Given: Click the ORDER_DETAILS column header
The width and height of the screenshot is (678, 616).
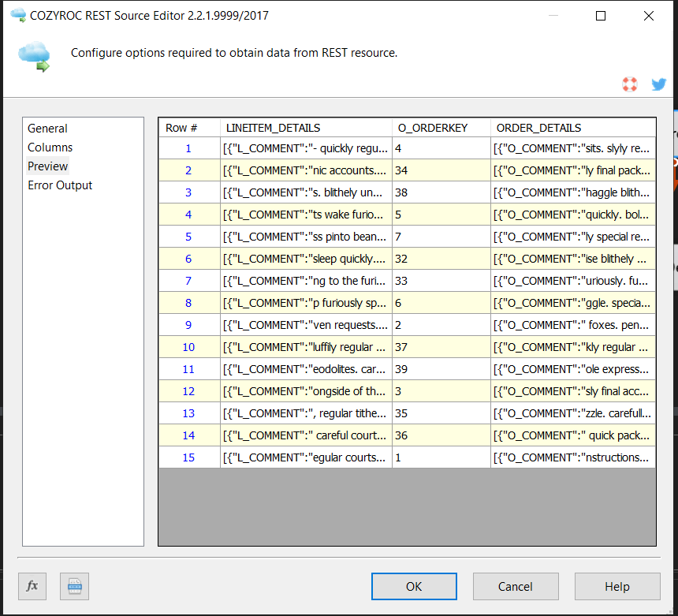Looking at the screenshot, I should (x=573, y=128).
